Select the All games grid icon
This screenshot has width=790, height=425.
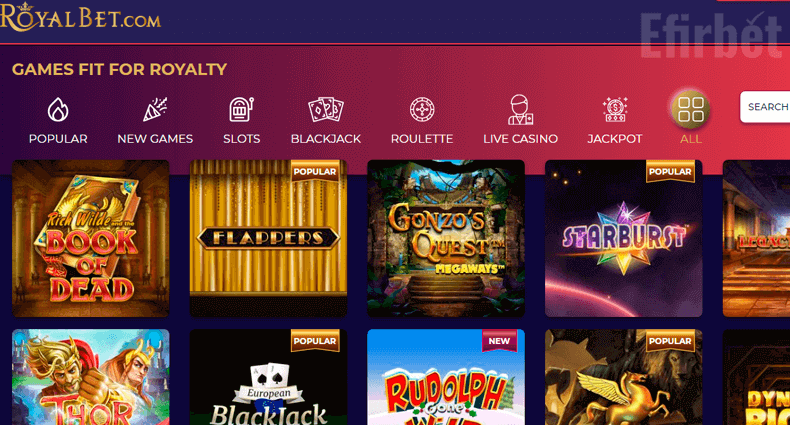pyautogui.click(x=690, y=109)
